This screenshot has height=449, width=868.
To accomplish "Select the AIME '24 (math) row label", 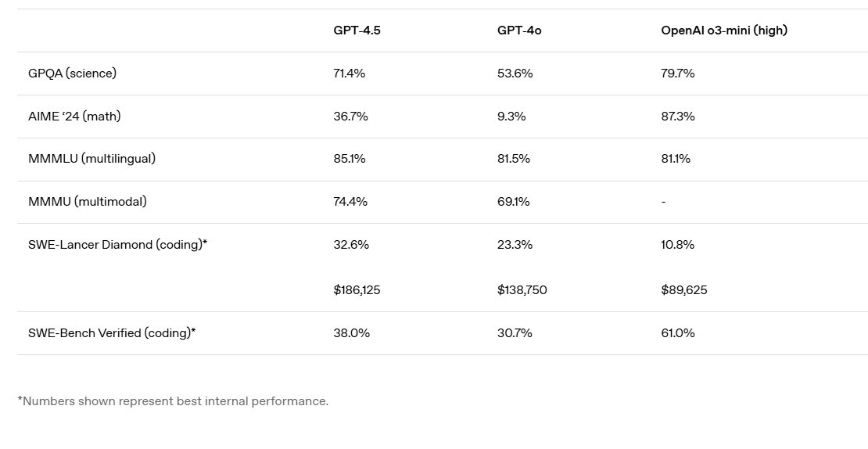I will coord(74,117).
